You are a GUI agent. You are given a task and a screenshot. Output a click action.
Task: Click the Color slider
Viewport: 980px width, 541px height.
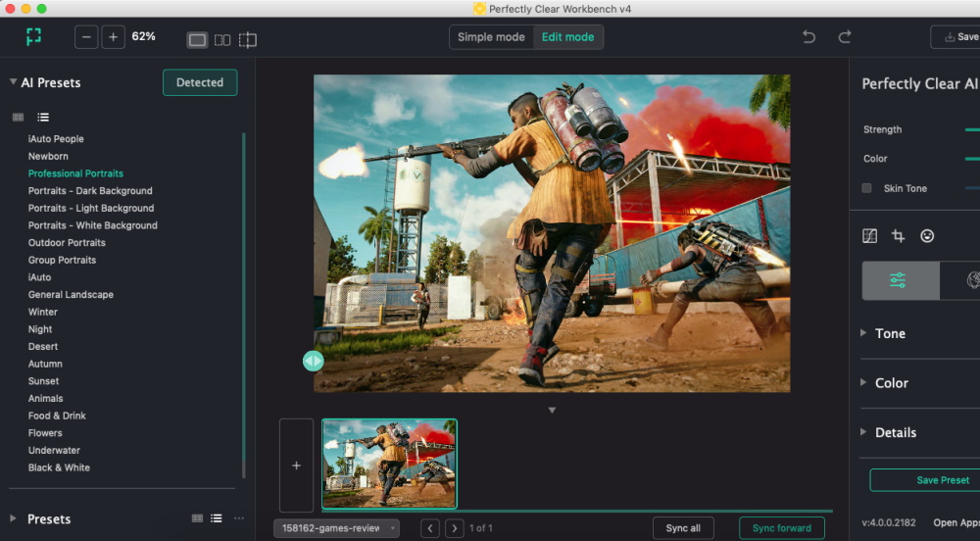point(972,159)
